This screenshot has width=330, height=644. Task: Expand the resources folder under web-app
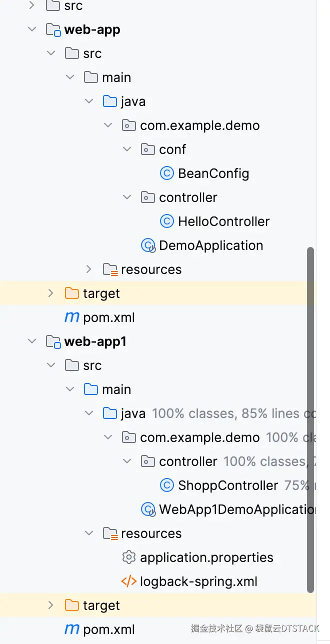[89, 269]
